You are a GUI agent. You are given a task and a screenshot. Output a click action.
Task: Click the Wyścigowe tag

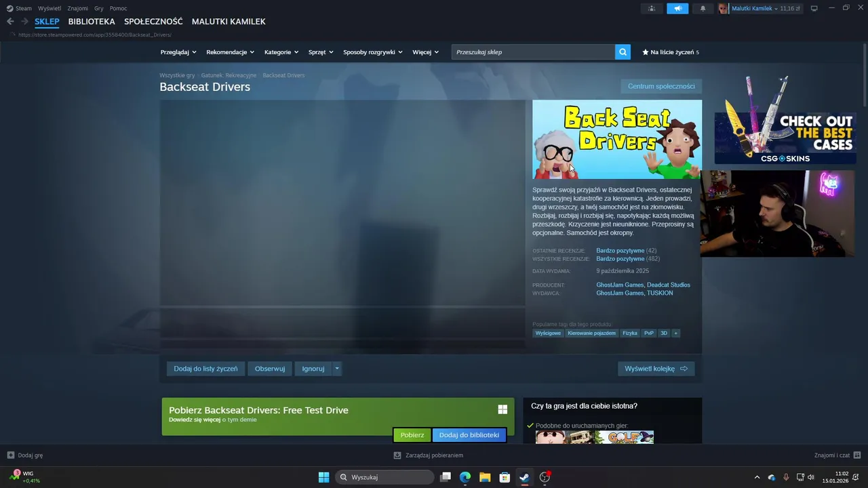pos(548,333)
